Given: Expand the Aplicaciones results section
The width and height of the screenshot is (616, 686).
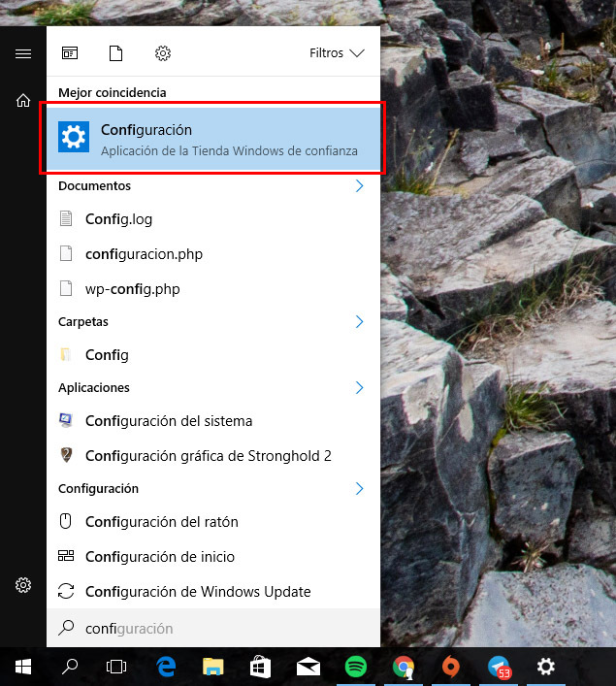Looking at the screenshot, I should [x=359, y=387].
